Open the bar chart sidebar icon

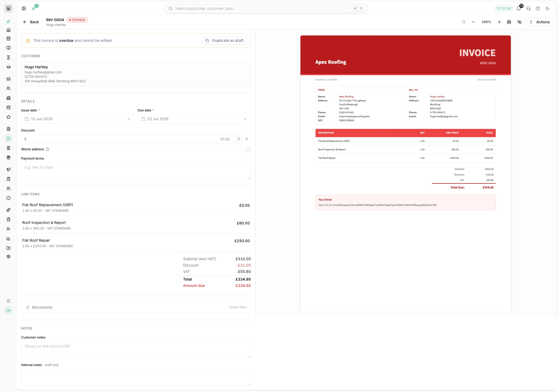(x=8, y=238)
